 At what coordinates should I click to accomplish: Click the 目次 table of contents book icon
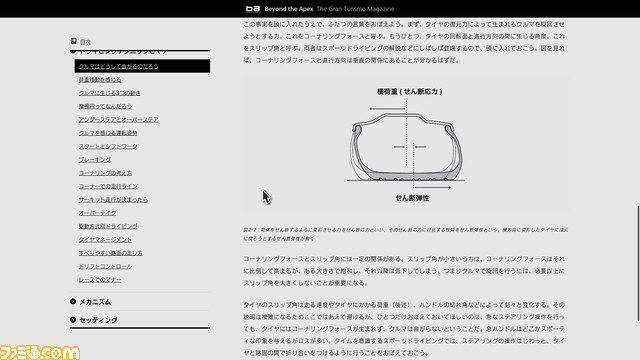coord(73,41)
